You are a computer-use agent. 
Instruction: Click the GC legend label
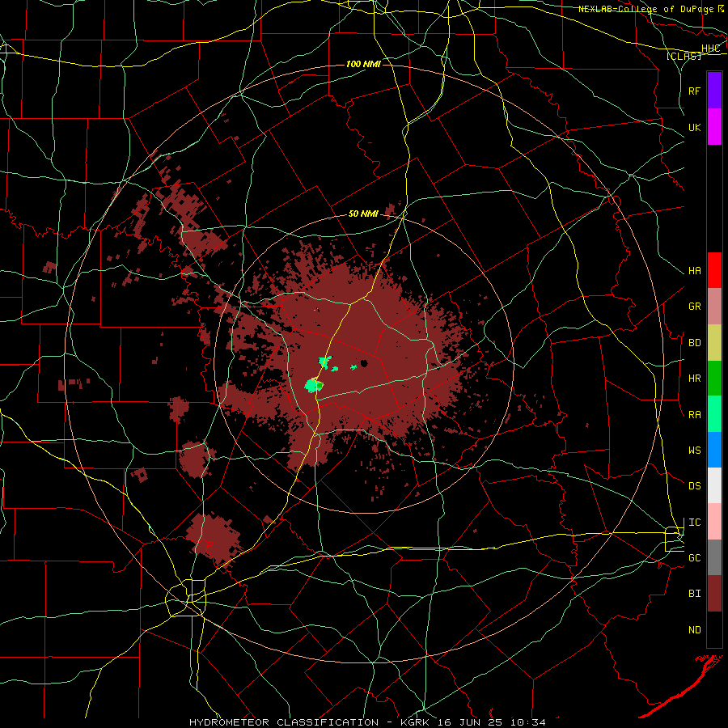[x=694, y=558]
